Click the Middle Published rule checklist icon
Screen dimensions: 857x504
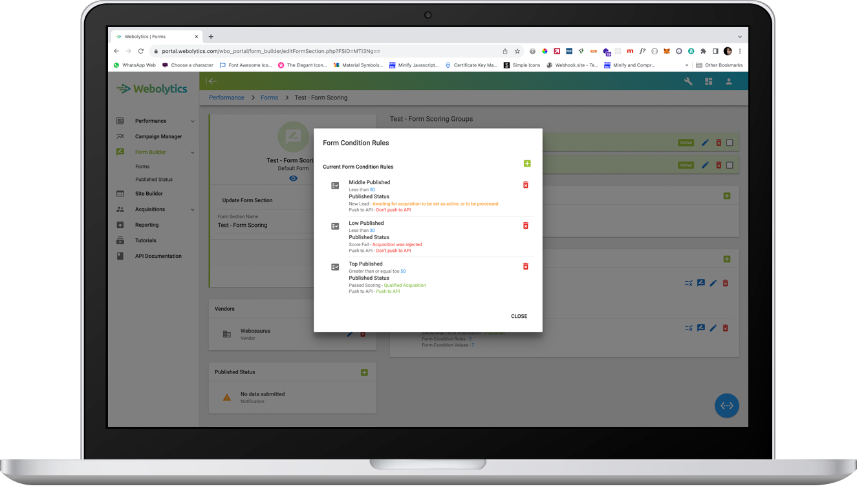335,186
